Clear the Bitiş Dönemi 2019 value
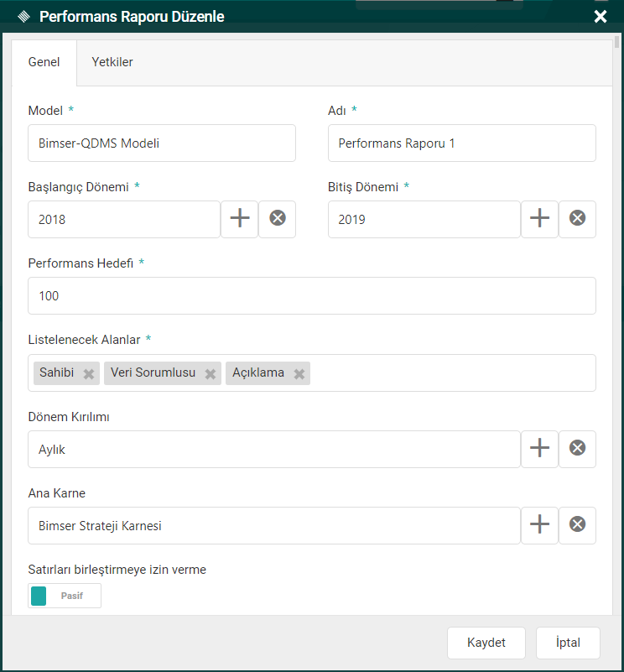 (x=577, y=219)
